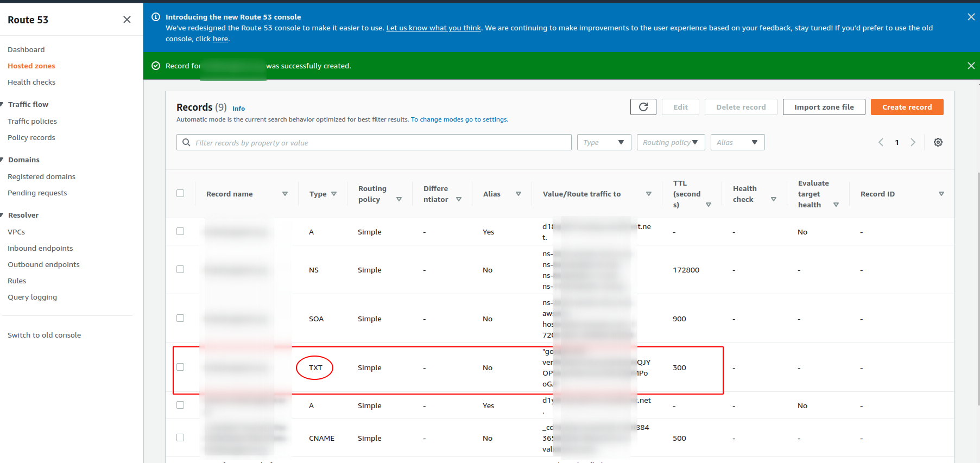Click 'Let us know what you think' link
The height and width of the screenshot is (463, 980).
click(433, 28)
